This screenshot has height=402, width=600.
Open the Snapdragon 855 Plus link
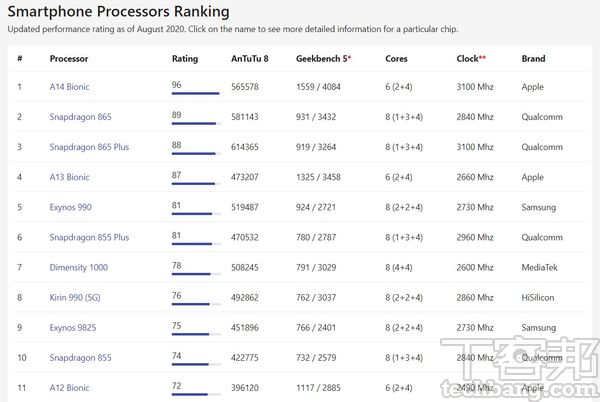click(x=89, y=237)
